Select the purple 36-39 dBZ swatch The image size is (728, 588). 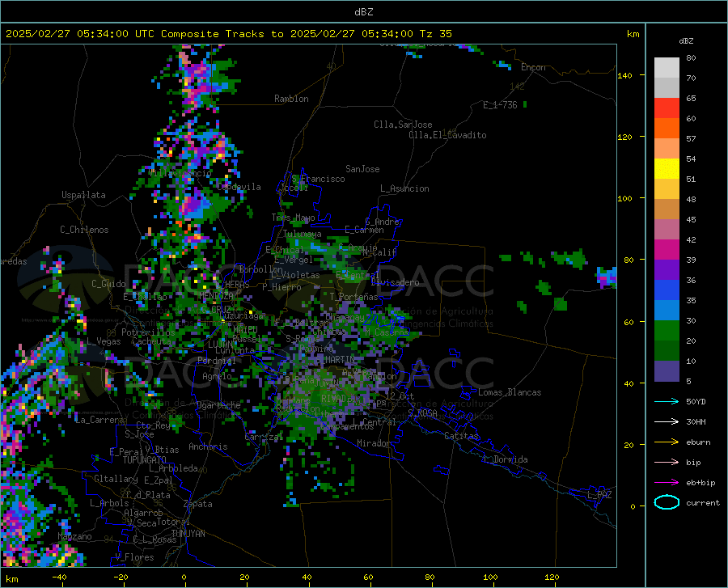click(x=667, y=270)
